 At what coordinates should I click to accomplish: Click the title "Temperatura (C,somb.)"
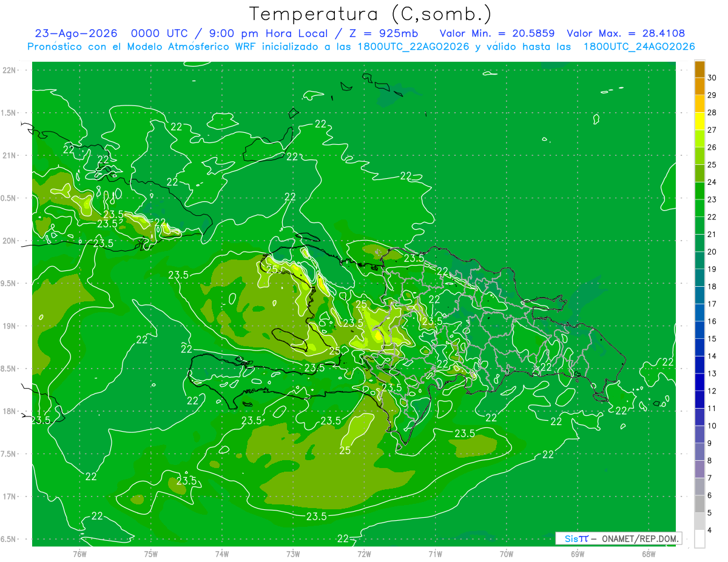(370, 14)
